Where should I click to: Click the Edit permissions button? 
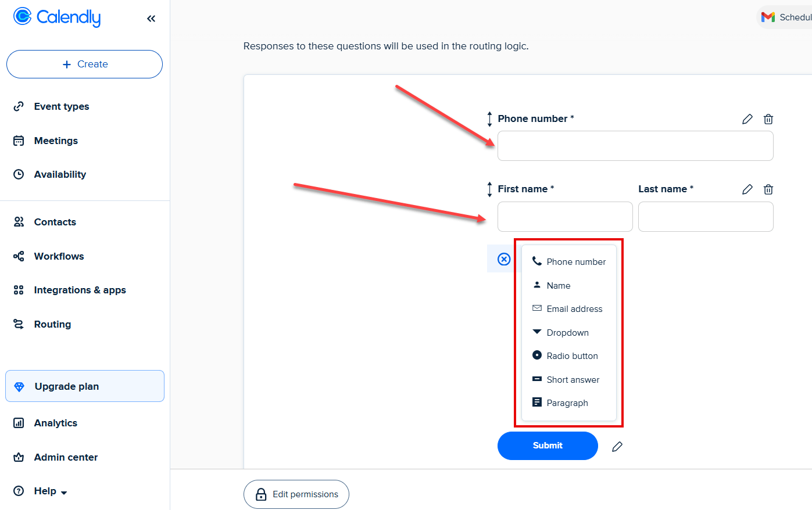[x=296, y=494]
